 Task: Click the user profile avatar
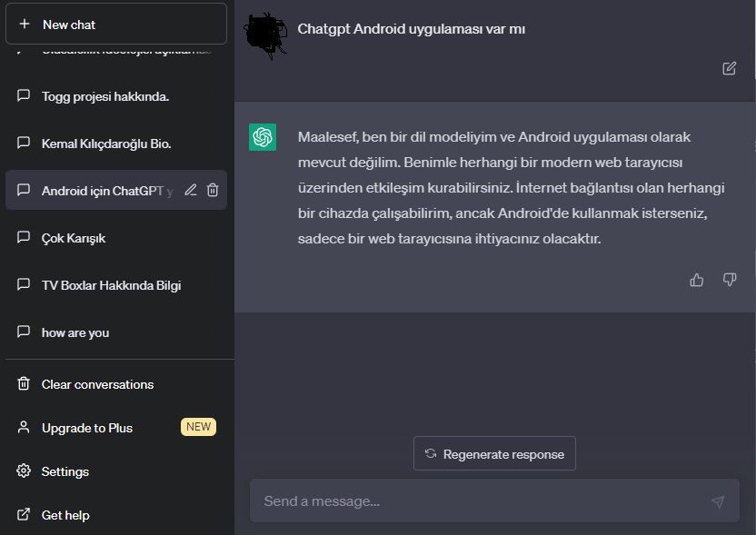264,35
